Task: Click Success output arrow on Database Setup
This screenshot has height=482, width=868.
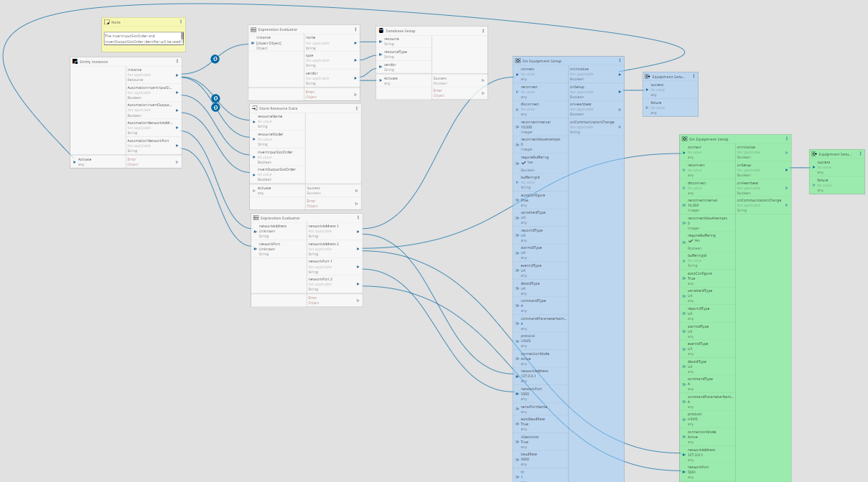Action: pyautogui.click(x=483, y=80)
